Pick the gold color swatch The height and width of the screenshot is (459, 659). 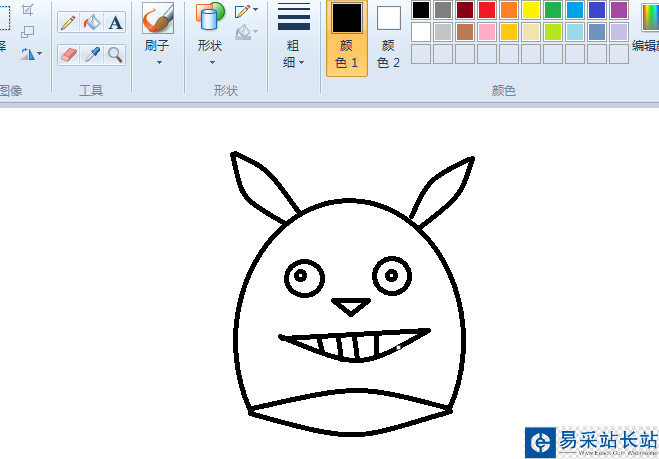509,32
